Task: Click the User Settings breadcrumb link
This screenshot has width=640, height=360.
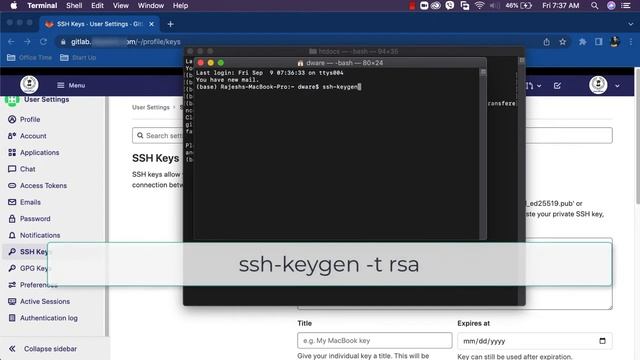Action: (151, 107)
